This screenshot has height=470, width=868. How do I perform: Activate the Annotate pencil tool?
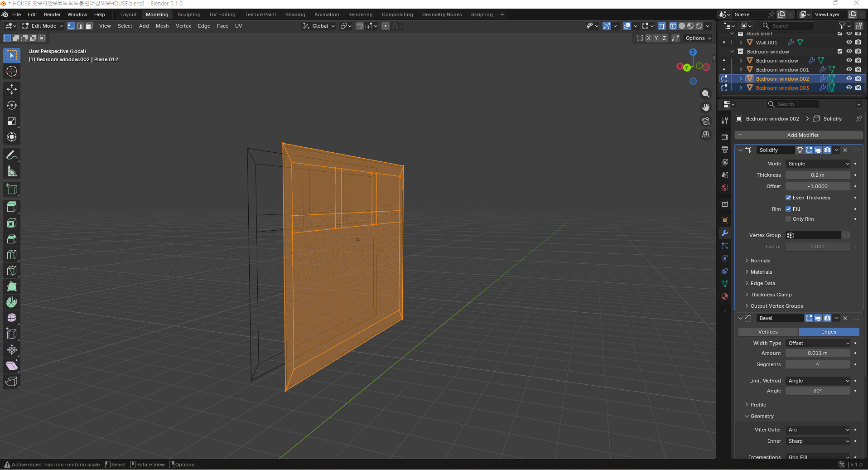click(12, 155)
